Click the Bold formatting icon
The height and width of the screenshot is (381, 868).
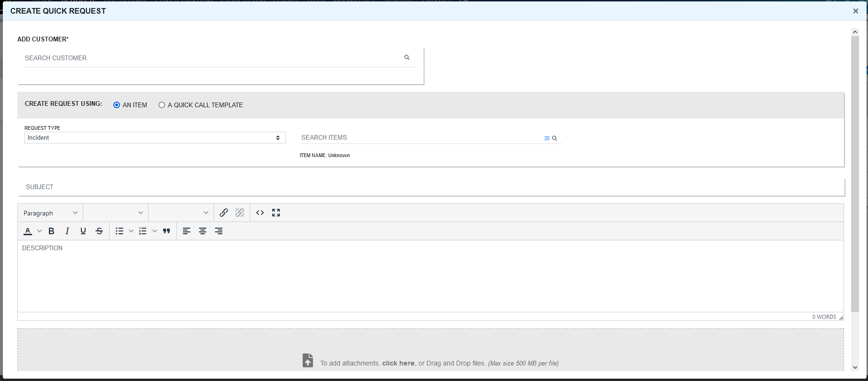52,231
